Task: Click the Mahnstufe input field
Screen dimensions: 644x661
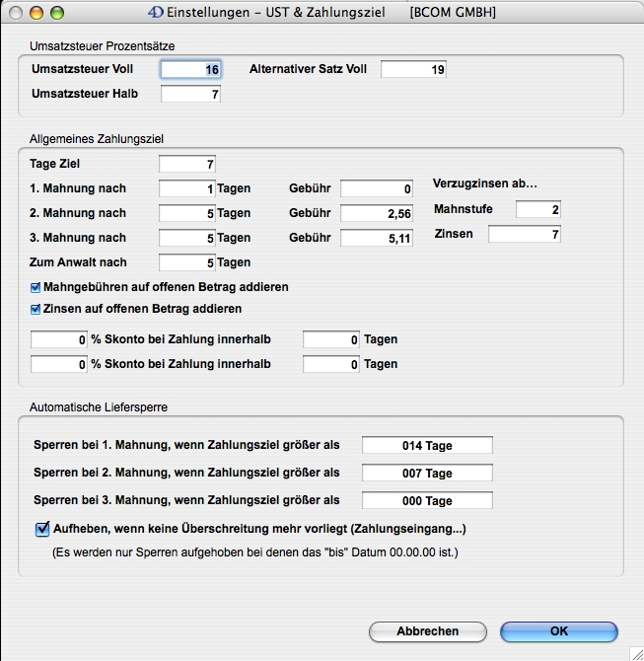Action: (537, 209)
